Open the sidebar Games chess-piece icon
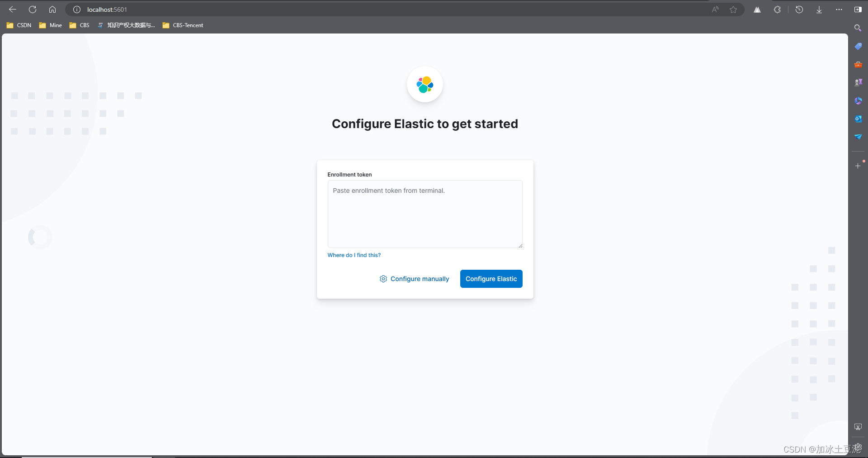Viewport: 868px width, 458px height. coord(858,82)
